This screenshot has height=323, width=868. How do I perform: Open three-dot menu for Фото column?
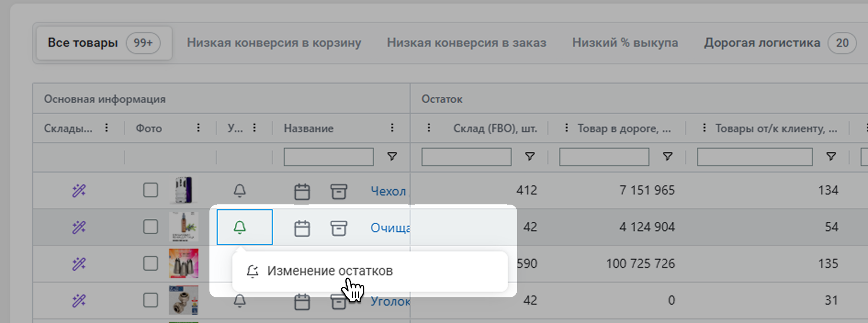point(198,128)
